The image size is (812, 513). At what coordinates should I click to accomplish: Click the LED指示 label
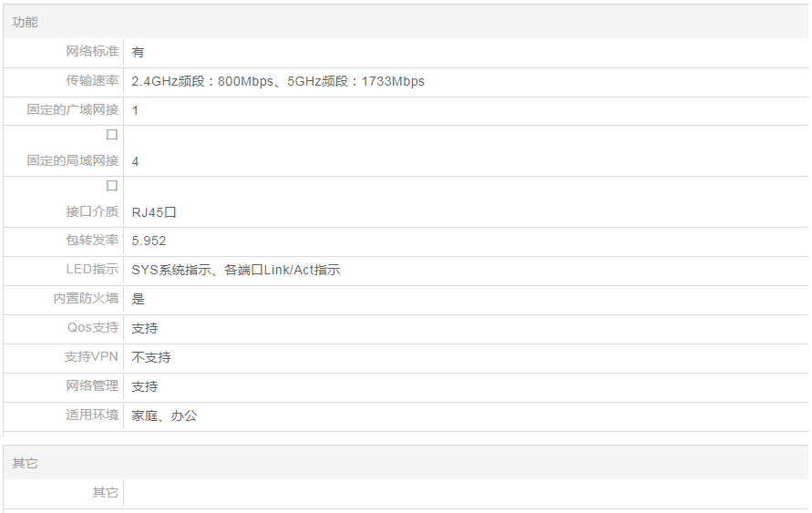[x=92, y=270]
